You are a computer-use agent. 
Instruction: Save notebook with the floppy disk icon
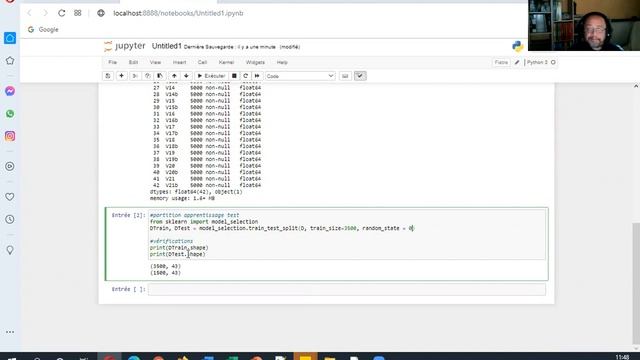(x=108, y=76)
